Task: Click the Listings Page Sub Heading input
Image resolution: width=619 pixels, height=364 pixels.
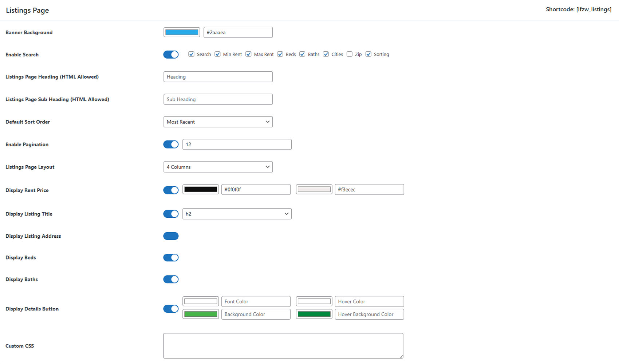Action: [218, 99]
